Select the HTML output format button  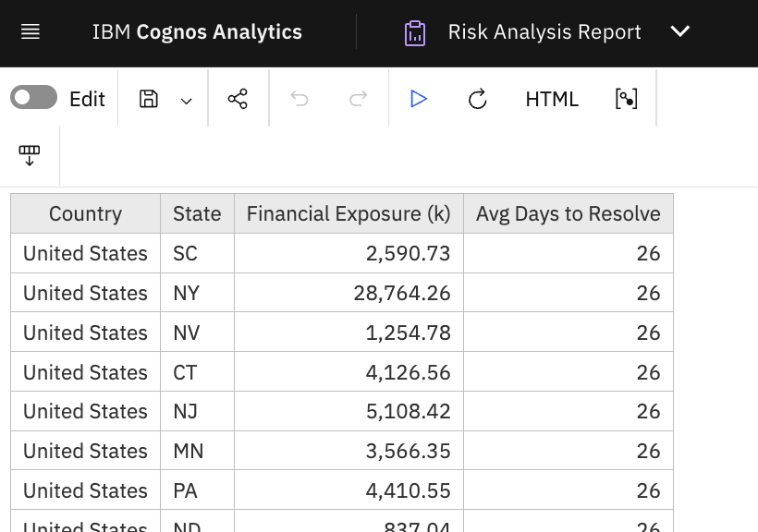552,99
